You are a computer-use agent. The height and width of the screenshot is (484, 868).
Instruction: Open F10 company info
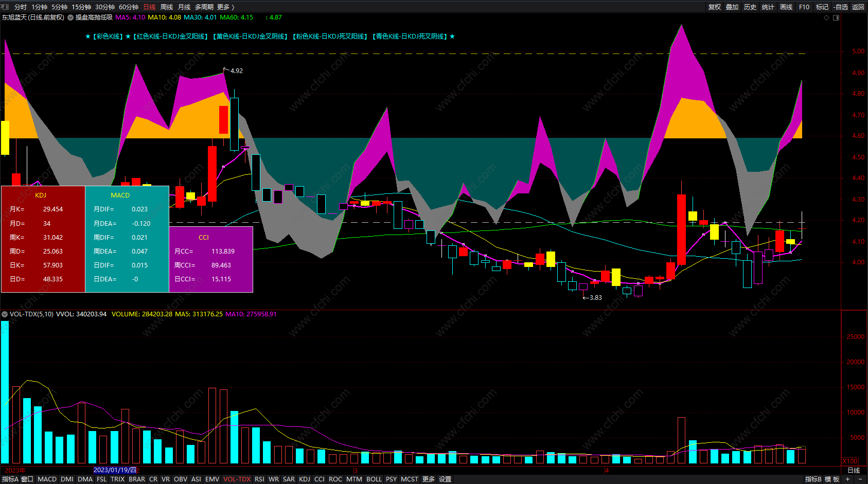point(804,7)
